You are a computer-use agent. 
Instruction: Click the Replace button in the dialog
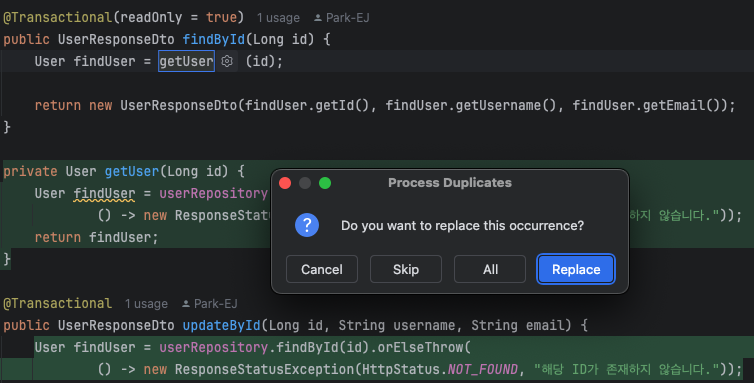pos(576,269)
